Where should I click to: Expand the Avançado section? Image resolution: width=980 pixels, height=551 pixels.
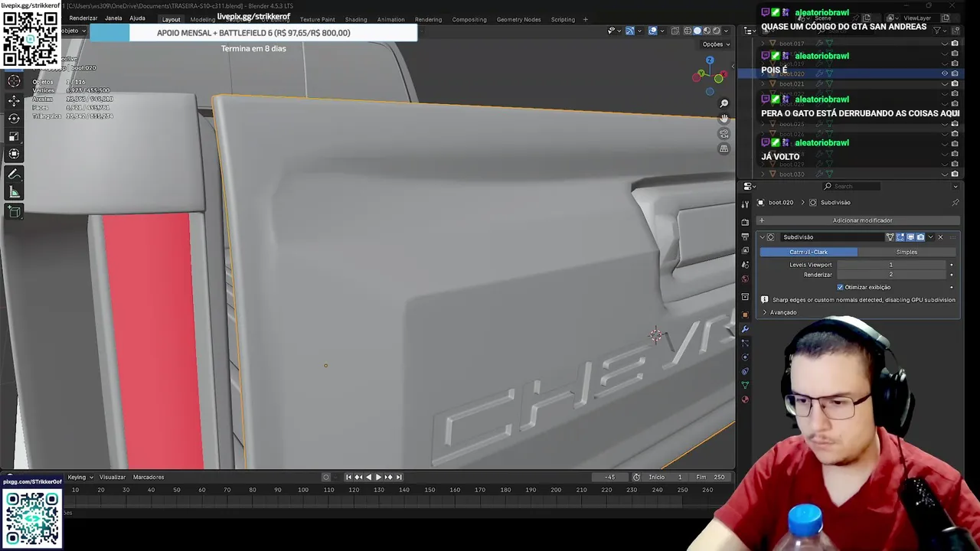(782, 312)
